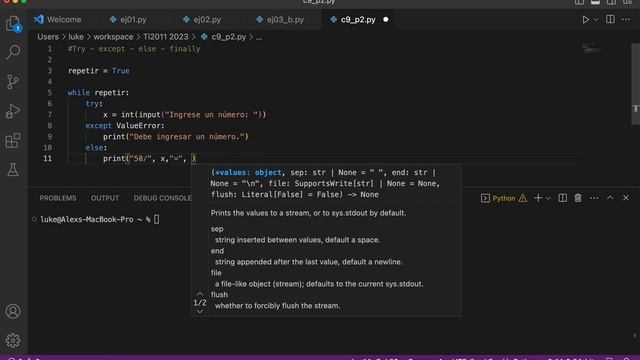Click terminal warning triangle icon
Image resolution: width=640 pixels, height=360 pixels.
pos(522,198)
